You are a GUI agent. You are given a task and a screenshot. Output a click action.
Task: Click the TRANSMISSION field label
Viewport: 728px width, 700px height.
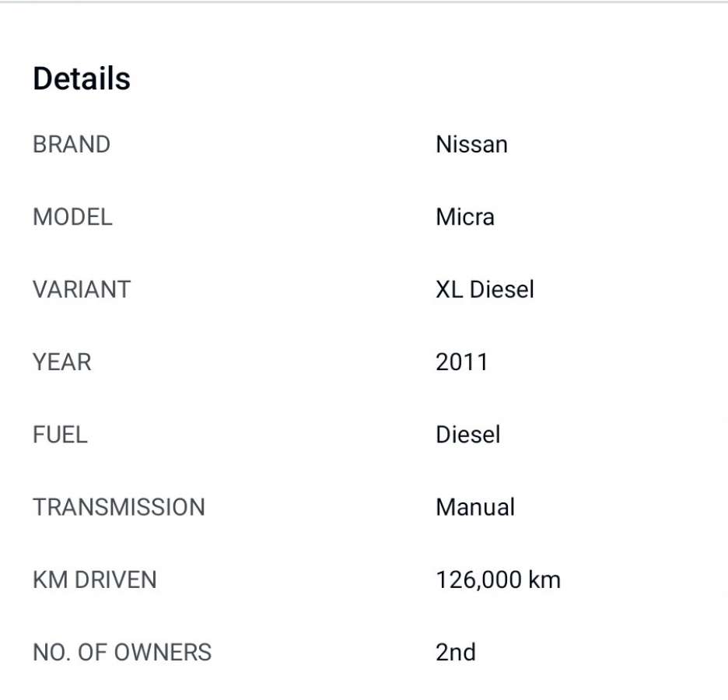pyautogui.click(x=119, y=507)
